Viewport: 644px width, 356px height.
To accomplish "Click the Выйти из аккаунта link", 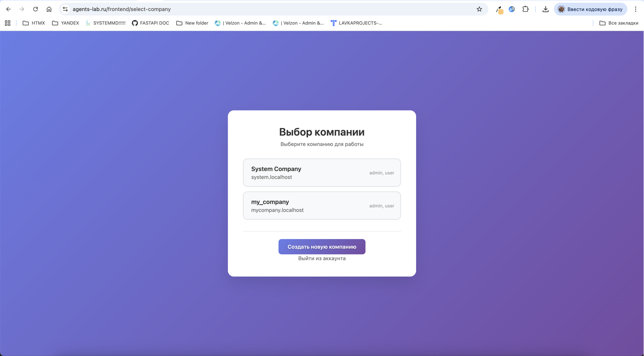I will 321,258.
